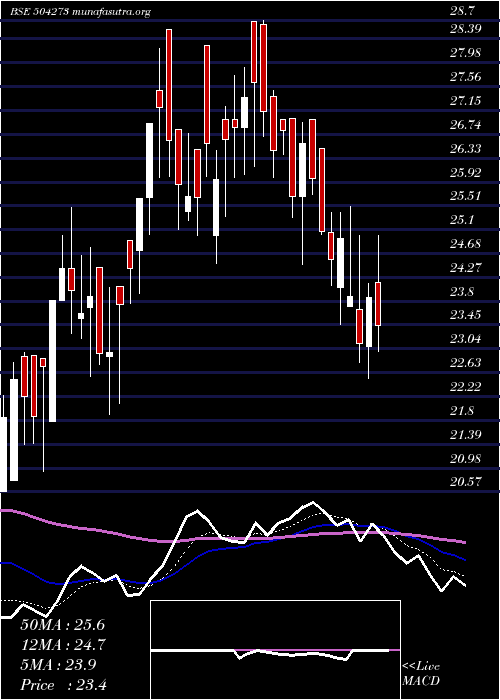
Task: Select the 27.98 price level label
Action: (466, 53)
